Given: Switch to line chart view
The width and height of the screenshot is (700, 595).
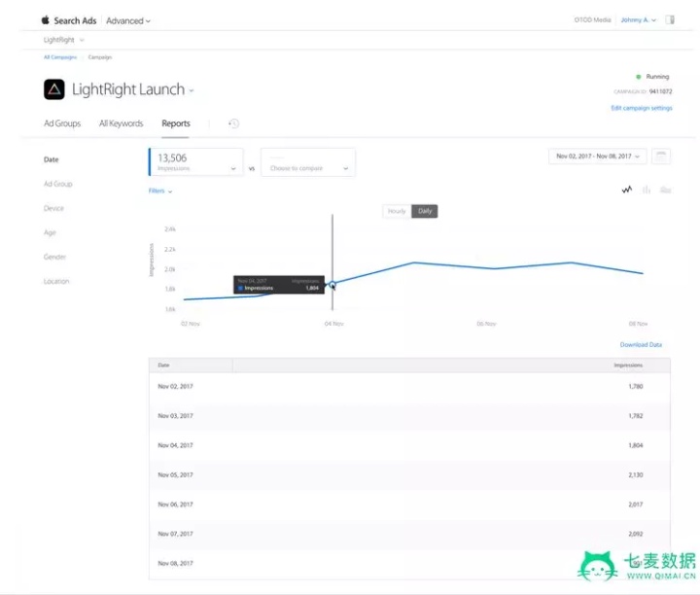Looking at the screenshot, I should click(x=627, y=190).
